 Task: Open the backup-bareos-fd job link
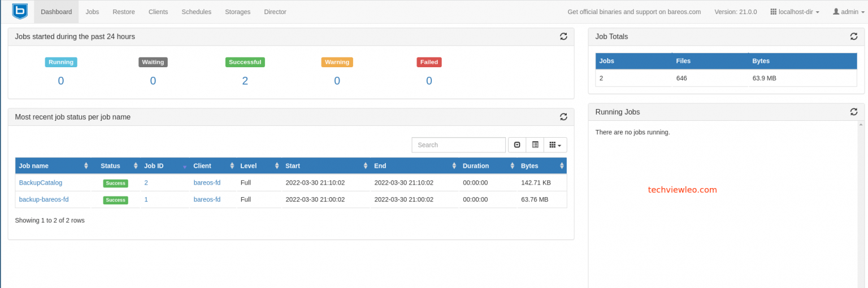(x=44, y=199)
